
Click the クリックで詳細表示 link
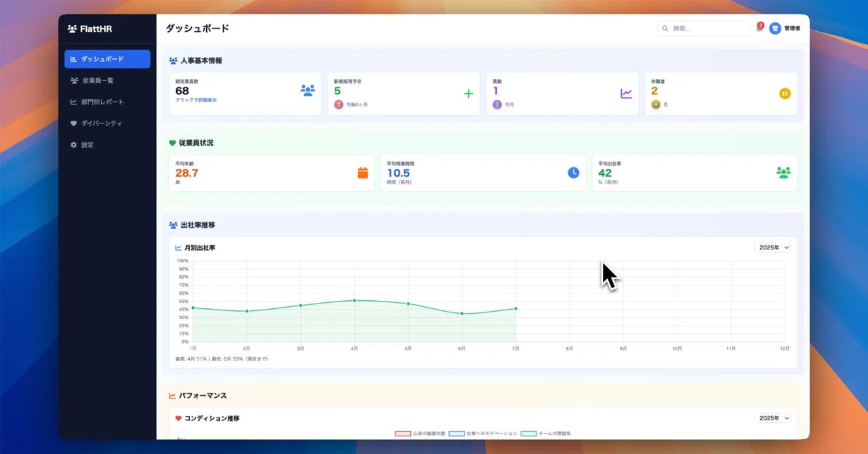196,100
